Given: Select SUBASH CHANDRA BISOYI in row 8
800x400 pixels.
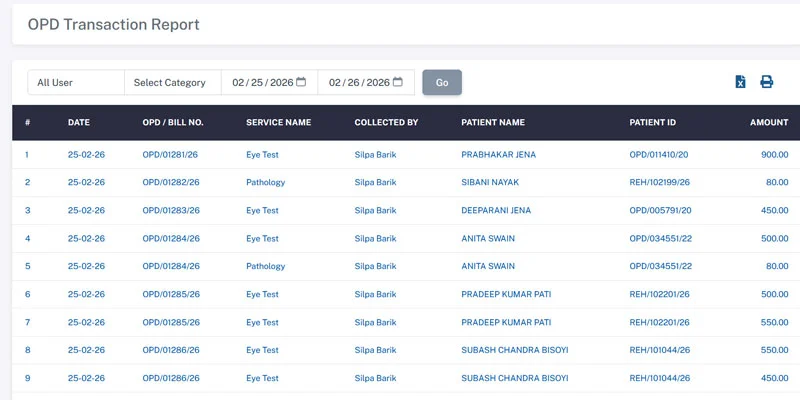Looking at the screenshot, I should coord(515,350).
